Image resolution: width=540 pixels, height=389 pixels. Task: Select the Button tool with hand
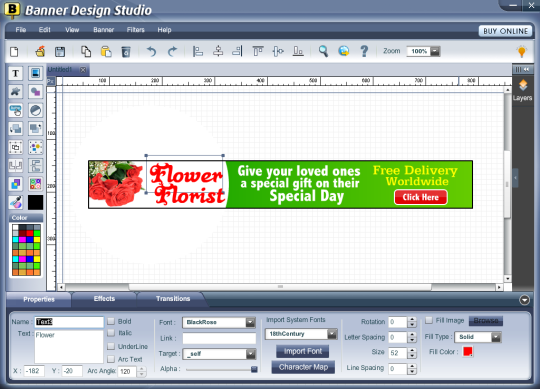[x=15, y=110]
